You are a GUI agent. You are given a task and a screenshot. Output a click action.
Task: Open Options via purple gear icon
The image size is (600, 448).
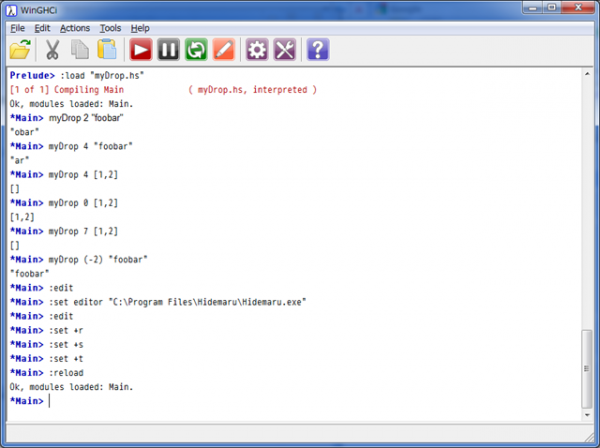point(258,49)
